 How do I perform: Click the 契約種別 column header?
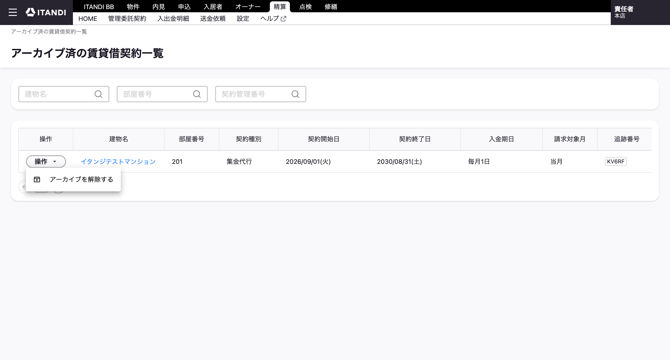[x=248, y=139]
